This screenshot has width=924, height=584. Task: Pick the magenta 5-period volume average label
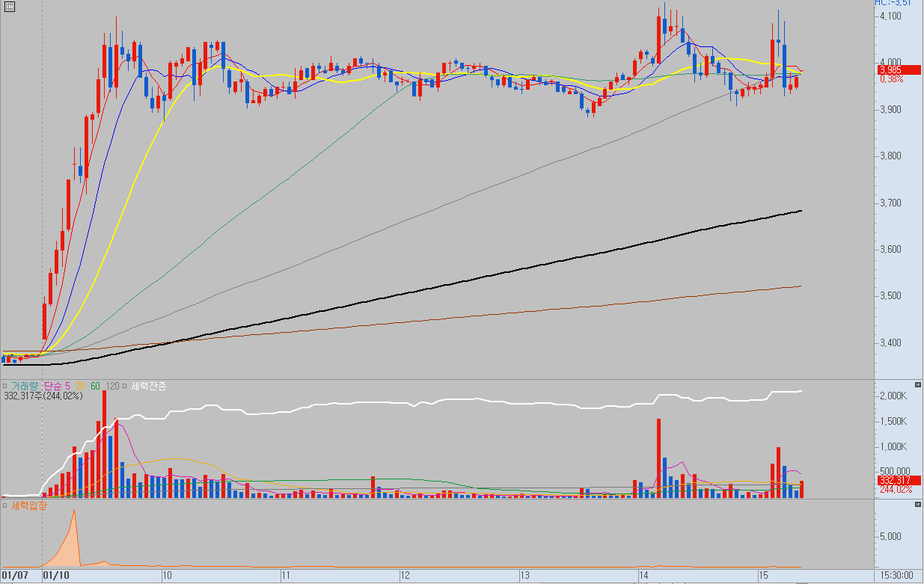coord(67,386)
